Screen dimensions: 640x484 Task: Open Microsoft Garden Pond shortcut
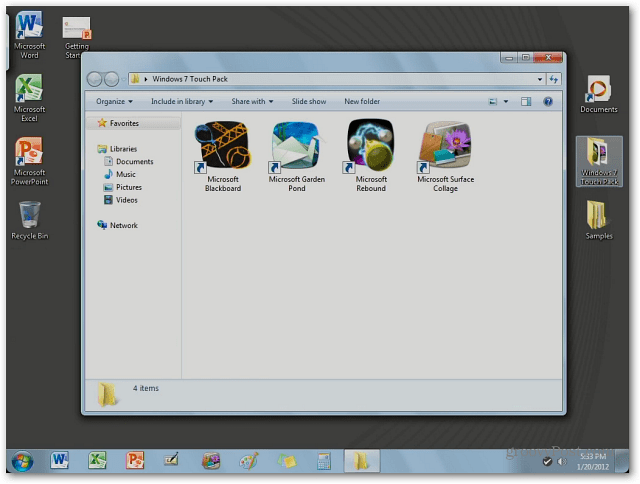[x=297, y=156]
